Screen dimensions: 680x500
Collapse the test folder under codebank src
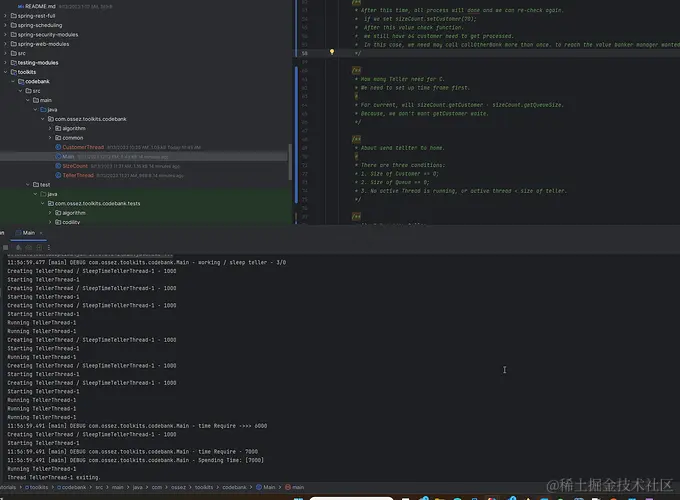(28, 185)
